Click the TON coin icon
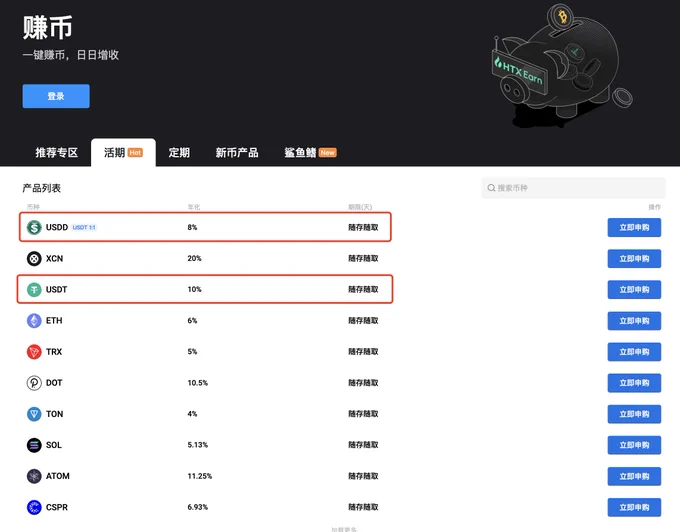 coord(34,414)
